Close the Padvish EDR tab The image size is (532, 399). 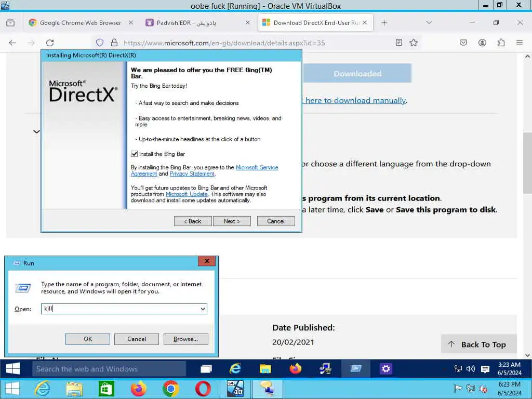pos(248,23)
